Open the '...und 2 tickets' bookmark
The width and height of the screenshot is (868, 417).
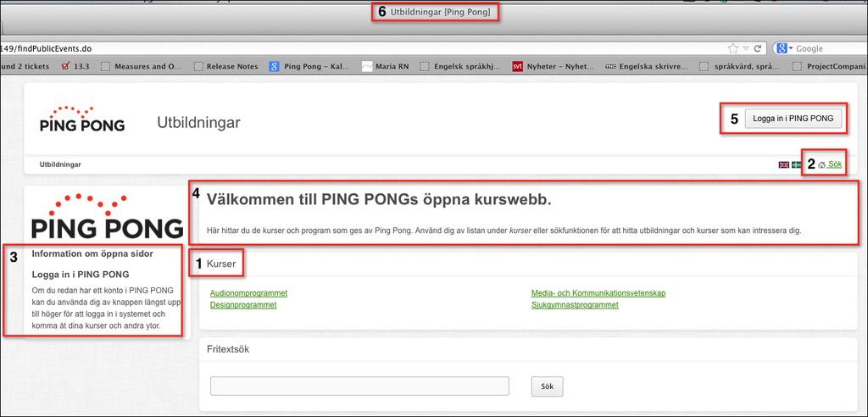[25, 66]
